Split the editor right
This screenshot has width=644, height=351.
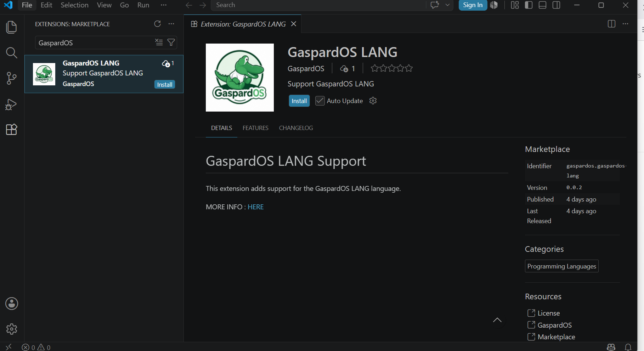point(612,24)
